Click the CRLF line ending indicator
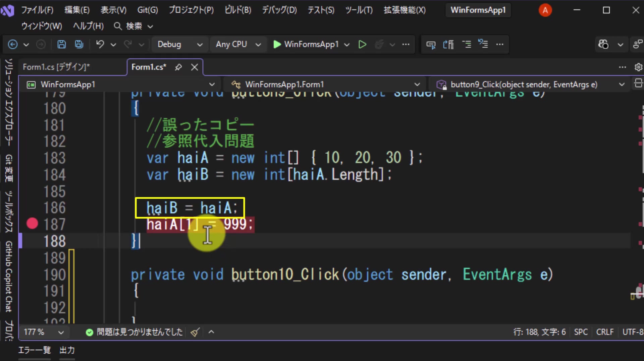 tap(605, 332)
